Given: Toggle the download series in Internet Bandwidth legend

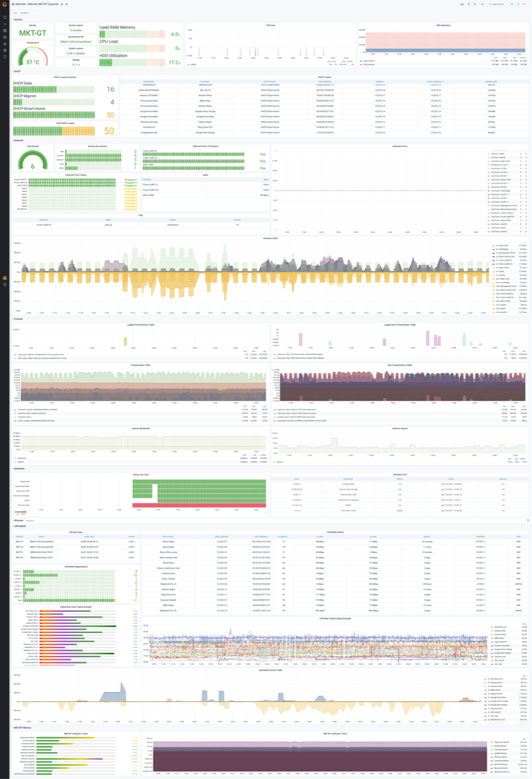Looking at the screenshot, I should pyautogui.click(x=23, y=457).
